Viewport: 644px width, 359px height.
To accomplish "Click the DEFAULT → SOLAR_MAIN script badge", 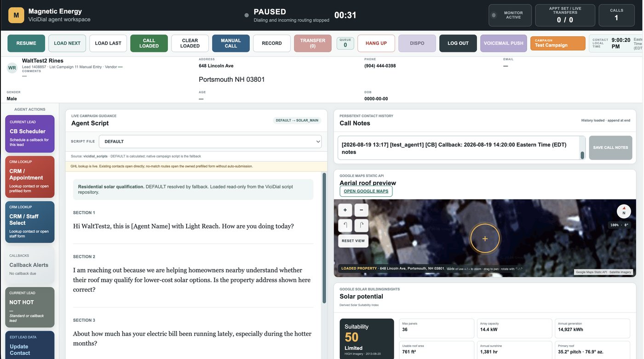I will (x=297, y=120).
